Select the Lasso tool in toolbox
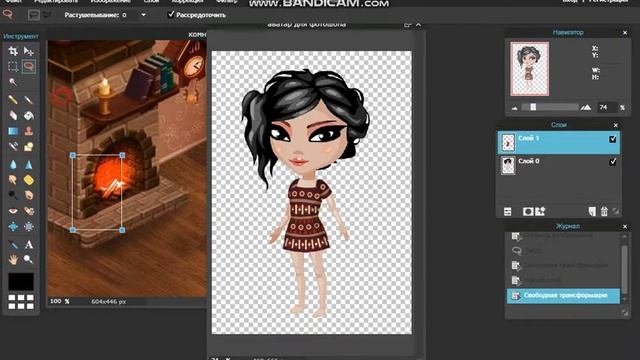Image resolution: width=640 pixels, height=360 pixels. click(29, 66)
